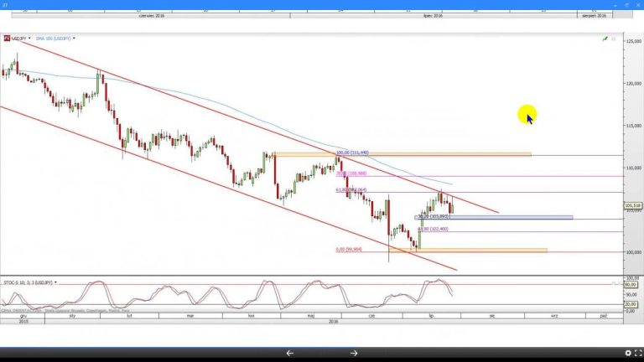Click the 115,000 price axis label
This screenshot has height=362, width=644.
[634, 126]
